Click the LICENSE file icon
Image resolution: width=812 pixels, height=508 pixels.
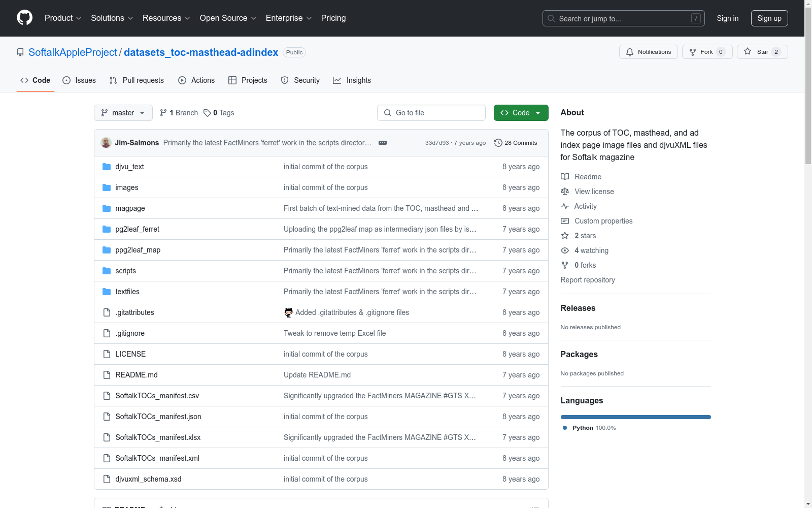[107, 354]
